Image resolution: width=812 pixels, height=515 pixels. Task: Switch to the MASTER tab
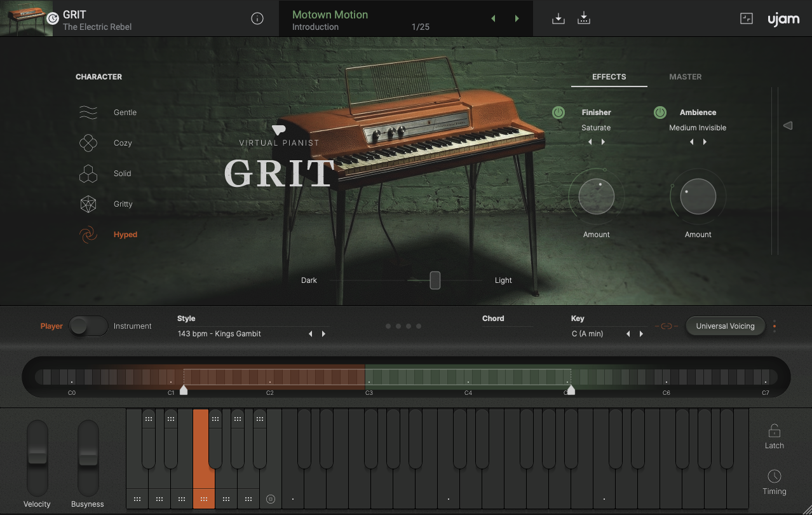click(686, 77)
